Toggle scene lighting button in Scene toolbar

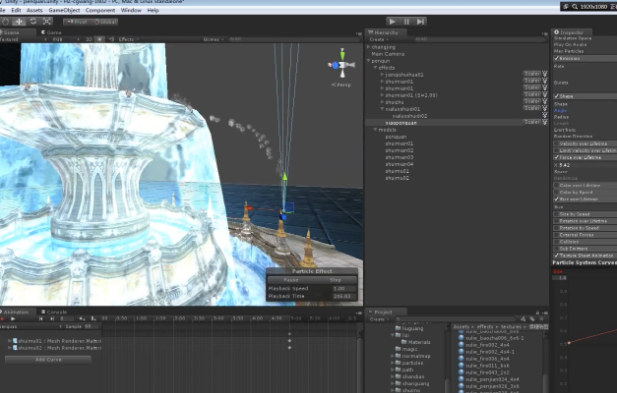coord(100,39)
